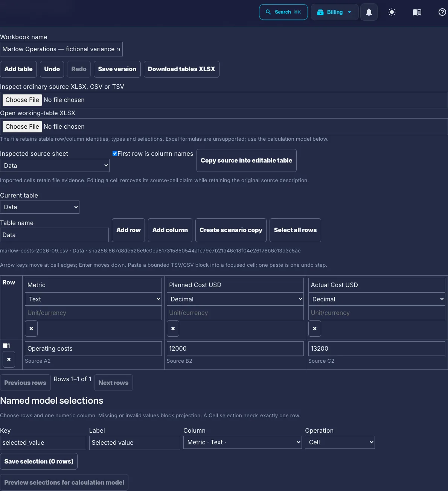The width and height of the screenshot is (448, 491).
Task: Open the Metric column type dropdown
Action: (x=93, y=299)
